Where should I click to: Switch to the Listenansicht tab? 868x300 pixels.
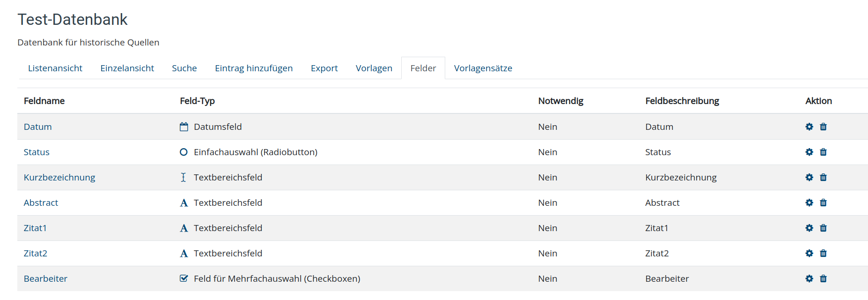[x=55, y=68]
